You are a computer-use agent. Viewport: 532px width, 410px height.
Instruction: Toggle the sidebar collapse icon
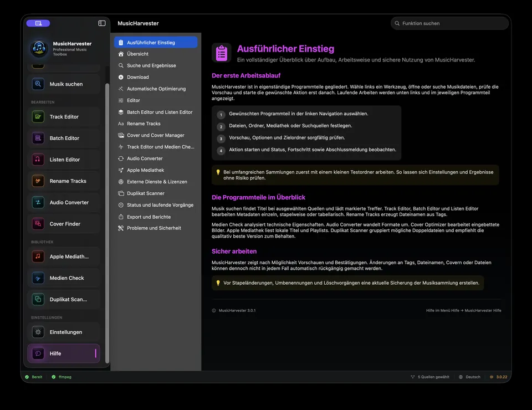(102, 23)
